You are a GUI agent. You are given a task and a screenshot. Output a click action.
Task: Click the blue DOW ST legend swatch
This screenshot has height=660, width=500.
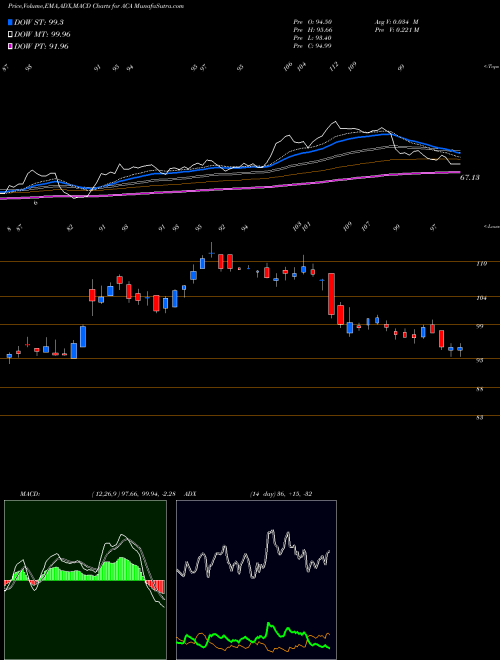[10, 22]
